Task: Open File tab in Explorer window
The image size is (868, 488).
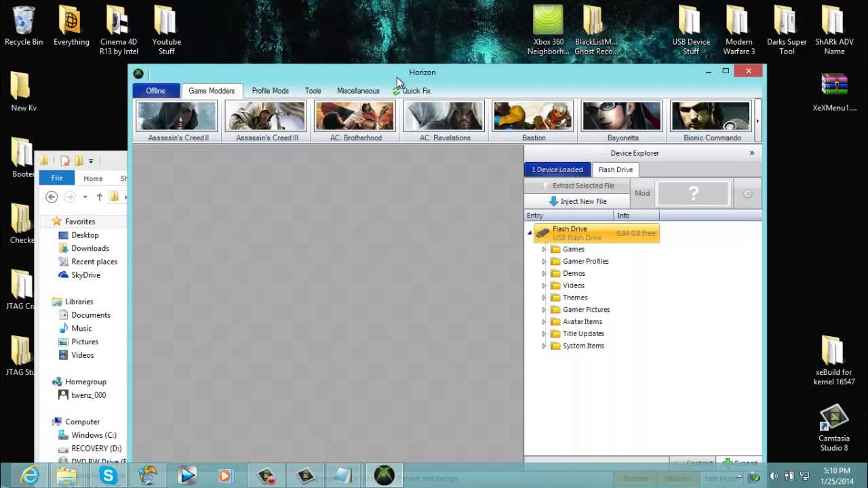Action: [x=57, y=178]
